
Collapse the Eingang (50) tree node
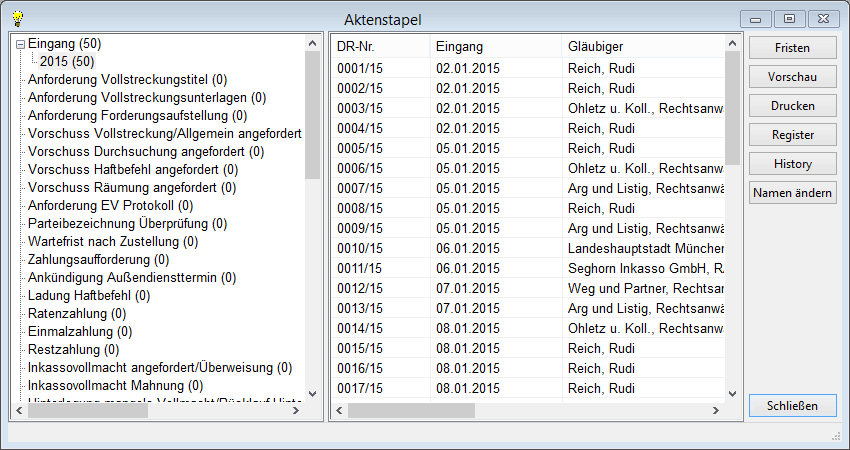coord(20,44)
